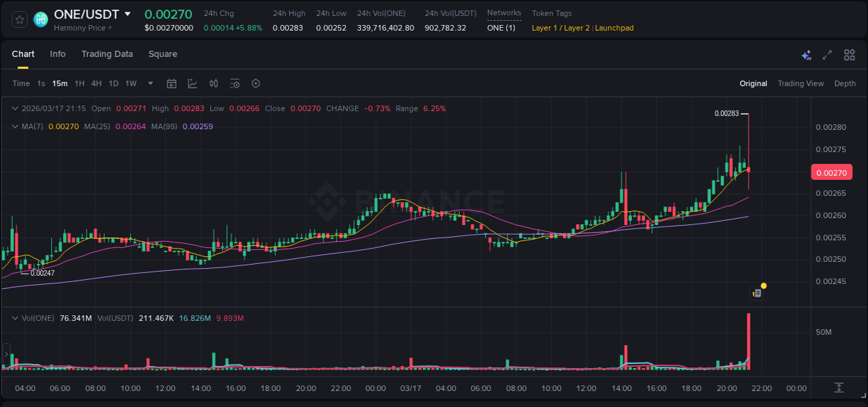Image resolution: width=868 pixels, height=407 pixels.
Task: Expand the chart style selector dropdown
Action: pos(192,83)
